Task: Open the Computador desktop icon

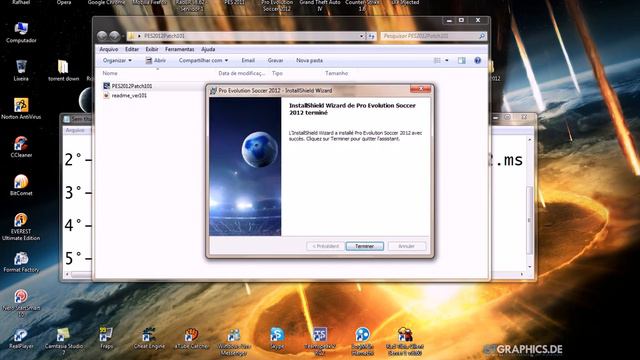Action: coord(21,32)
